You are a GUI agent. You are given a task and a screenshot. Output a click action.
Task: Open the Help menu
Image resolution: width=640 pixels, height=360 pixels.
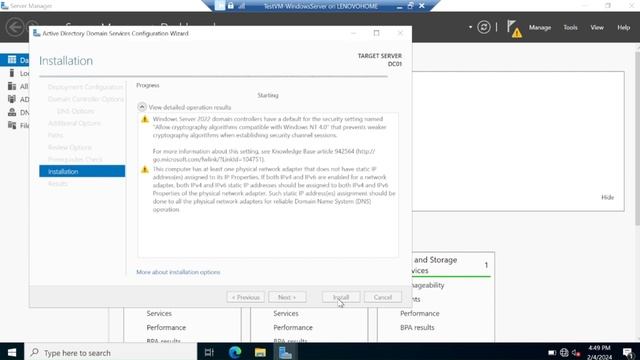pyautogui.click(x=623, y=27)
